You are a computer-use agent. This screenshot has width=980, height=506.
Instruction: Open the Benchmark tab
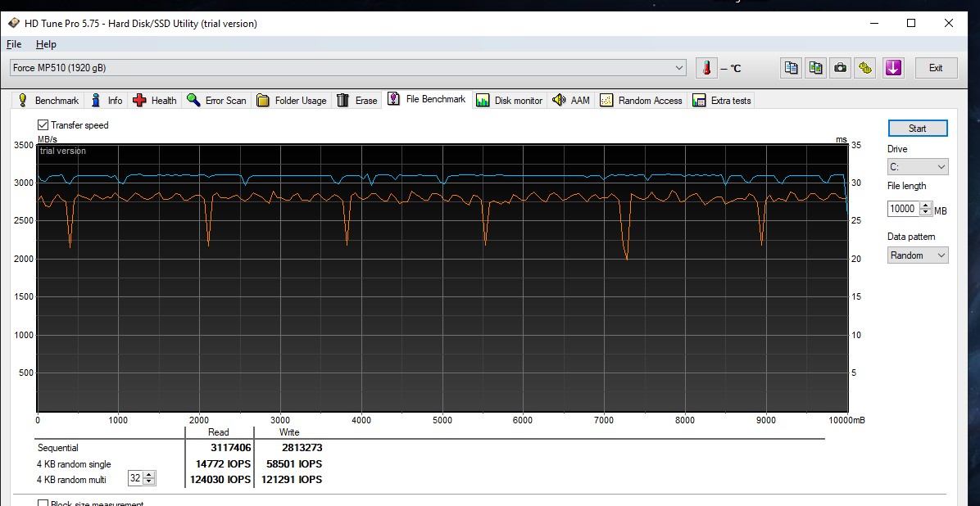tap(48, 100)
